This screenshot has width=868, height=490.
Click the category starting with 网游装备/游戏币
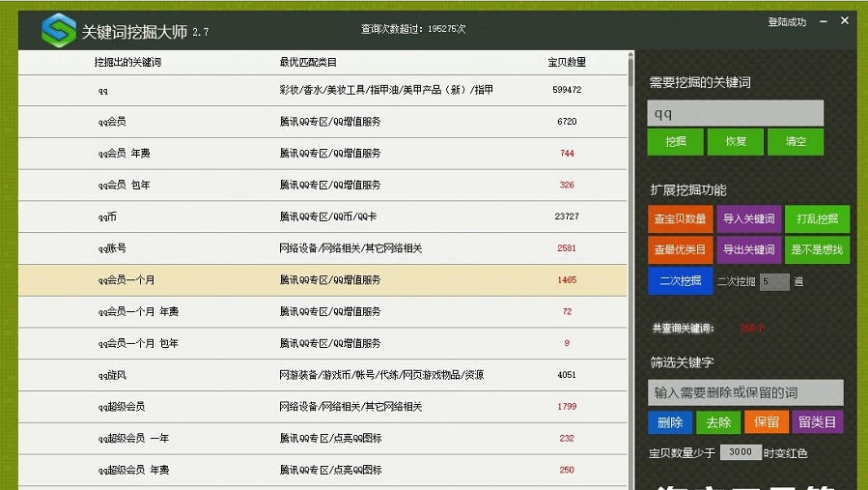382,375
